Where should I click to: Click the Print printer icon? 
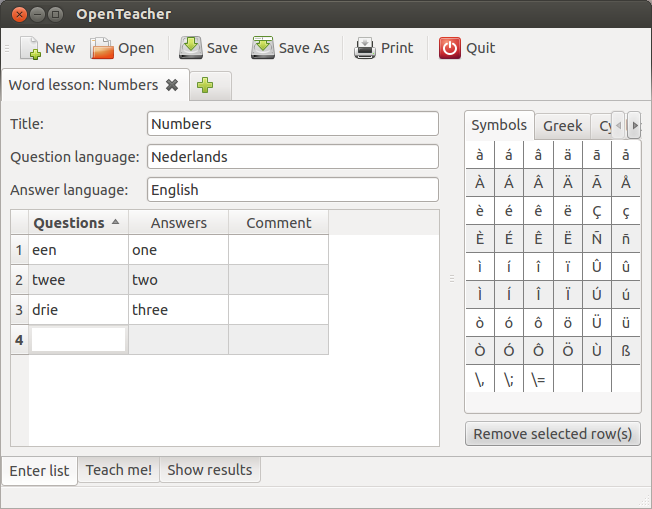tap(365, 48)
